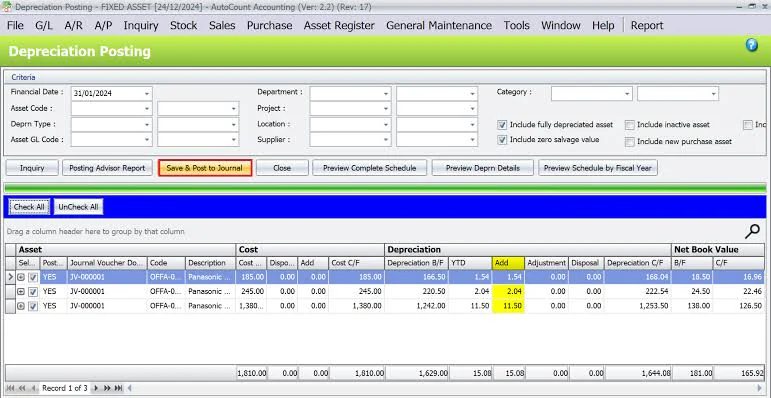Click Preview Complete Schedule
The image size is (771, 398).
[x=369, y=168]
